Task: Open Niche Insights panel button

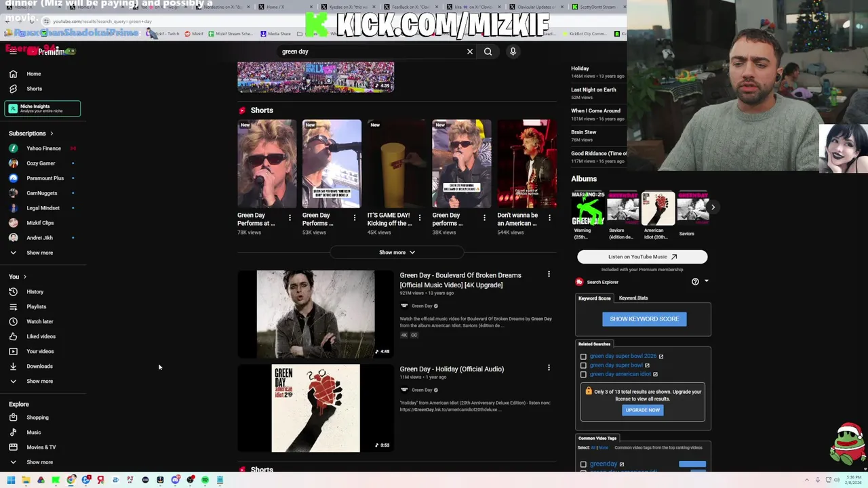Action: (42, 108)
